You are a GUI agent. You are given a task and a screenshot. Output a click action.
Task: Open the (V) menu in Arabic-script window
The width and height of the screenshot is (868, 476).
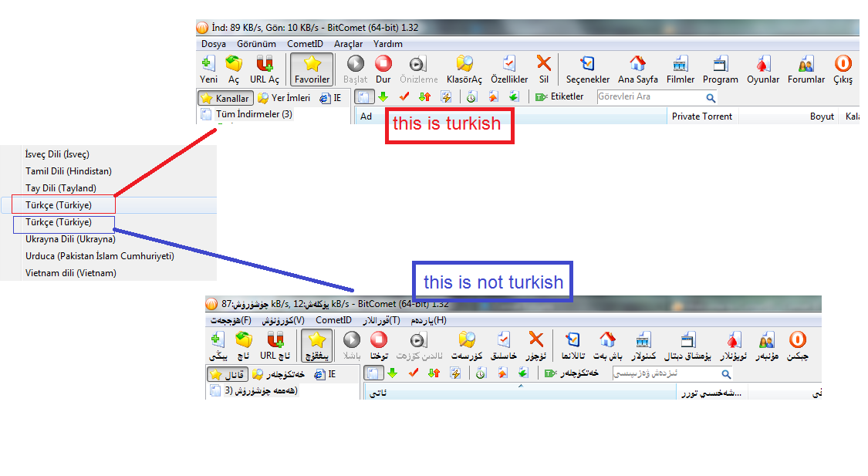283,320
